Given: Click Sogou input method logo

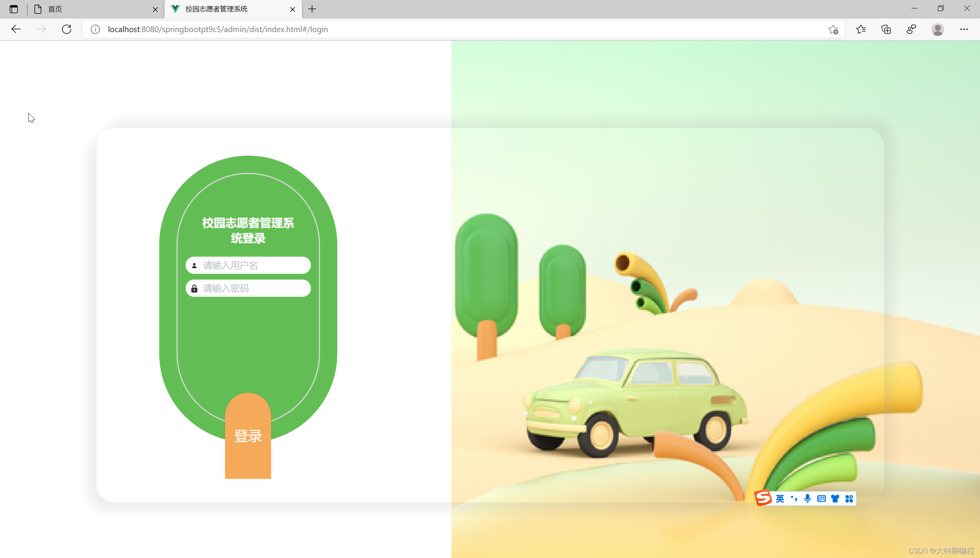Looking at the screenshot, I should (x=763, y=498).
